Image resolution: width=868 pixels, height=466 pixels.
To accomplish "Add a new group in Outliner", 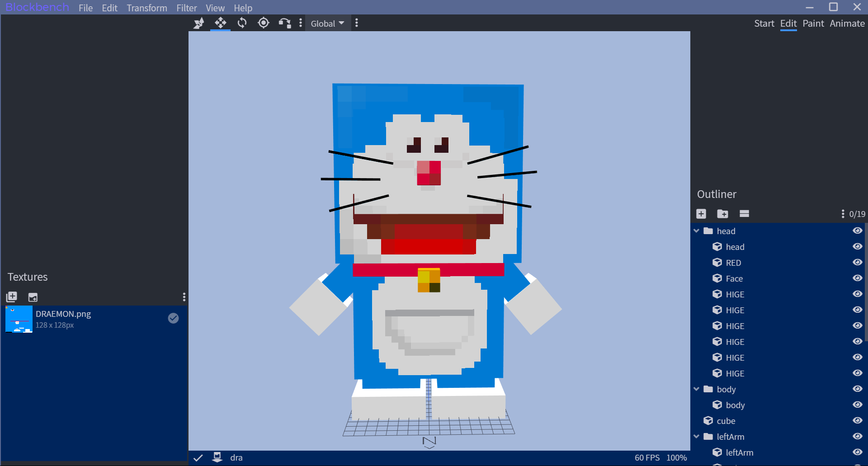I will coord(722,214).
